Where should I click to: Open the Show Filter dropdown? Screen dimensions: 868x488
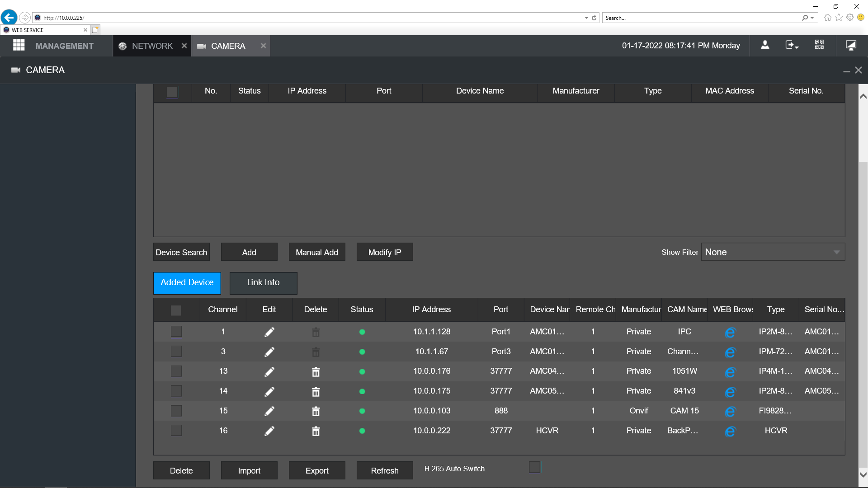pyautogui.click(x=773, y=252)
